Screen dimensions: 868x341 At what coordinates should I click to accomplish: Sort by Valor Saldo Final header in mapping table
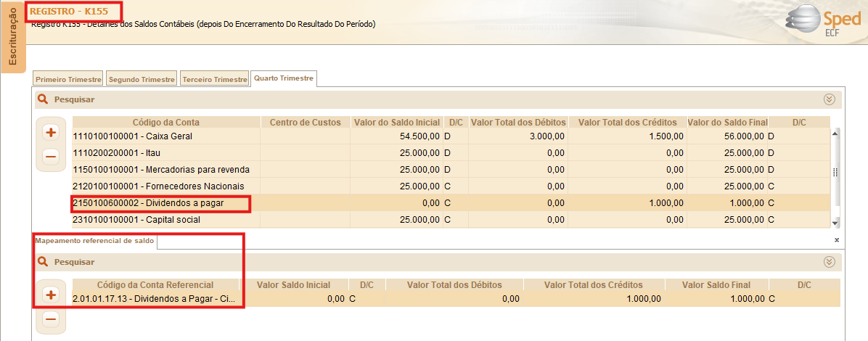pyautogui.click(x=716, y=285)
